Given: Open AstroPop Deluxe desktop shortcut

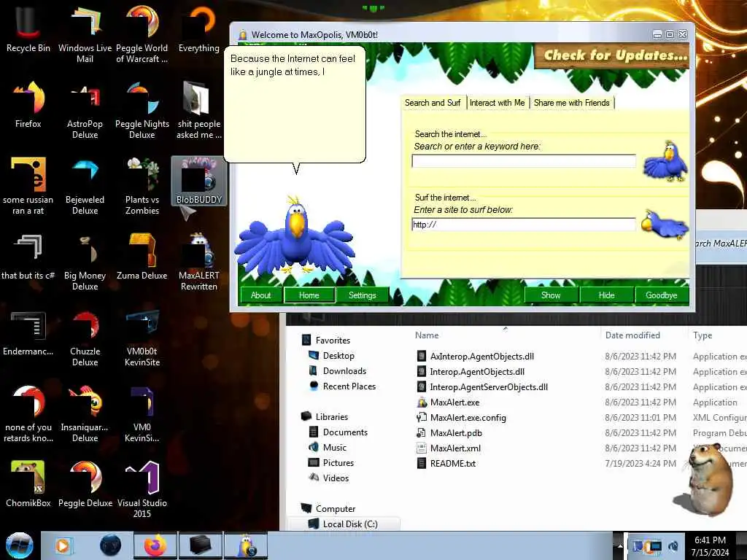Looking at the screenshot, I should pyautogui.click(x=85, y=111).
